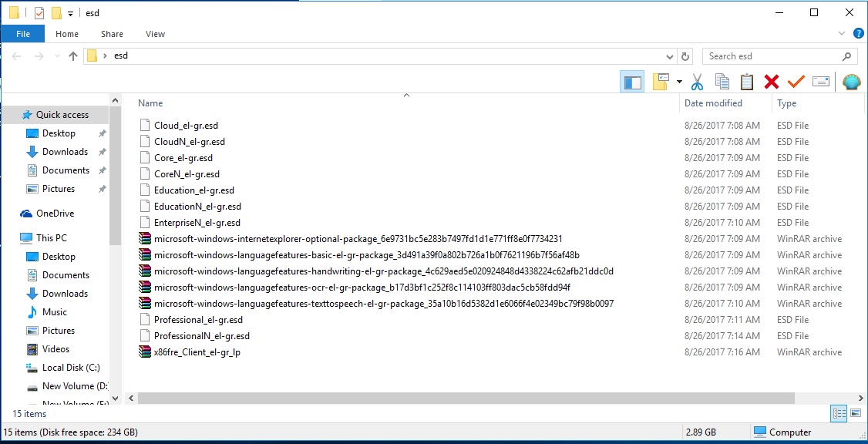Viewport: 868px width, 444px height.
Task: Click the orange checkmark Properties icon
Action: pos(796,82)
